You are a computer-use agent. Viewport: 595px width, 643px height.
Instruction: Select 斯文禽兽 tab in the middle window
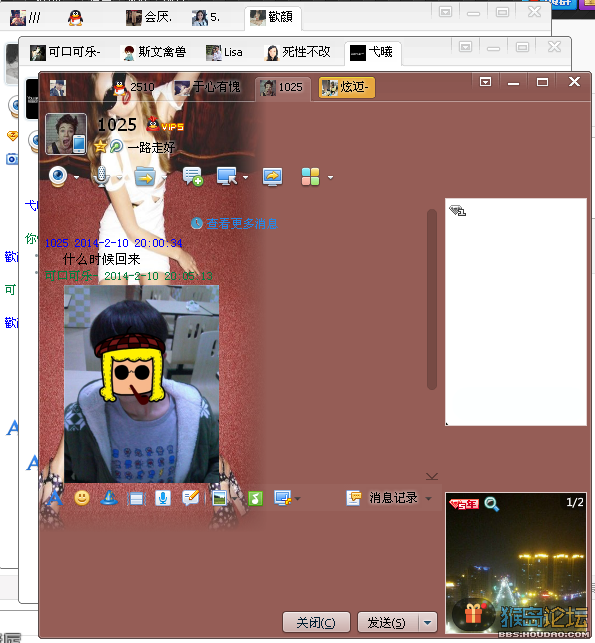tap(155, 52)
